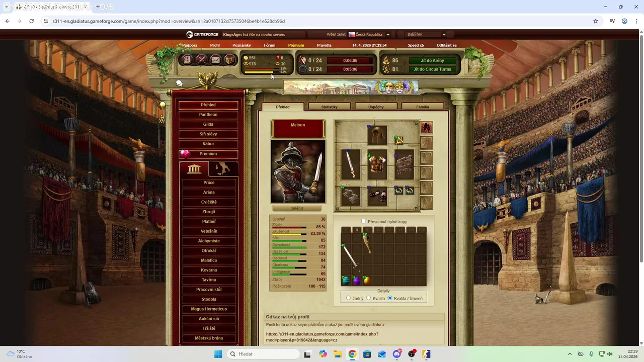
Task: Select the helmet equipment slot
Action: [377, 135]
